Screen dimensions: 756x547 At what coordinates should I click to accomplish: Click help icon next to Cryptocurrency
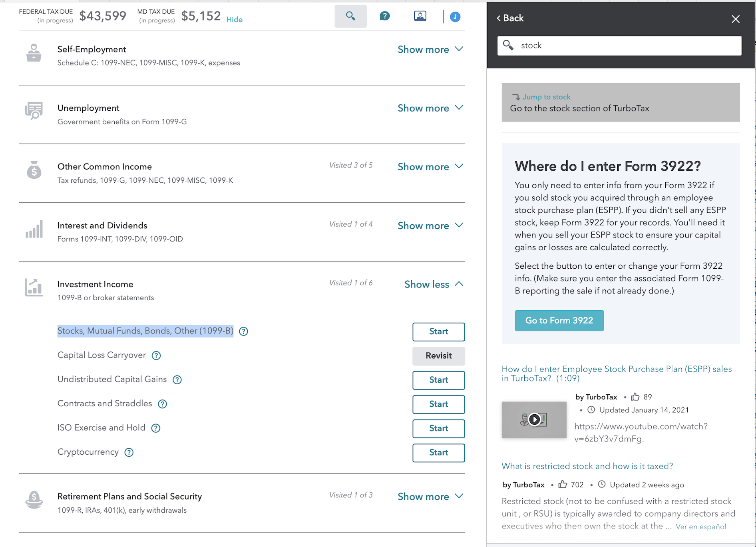click(129, 452)
